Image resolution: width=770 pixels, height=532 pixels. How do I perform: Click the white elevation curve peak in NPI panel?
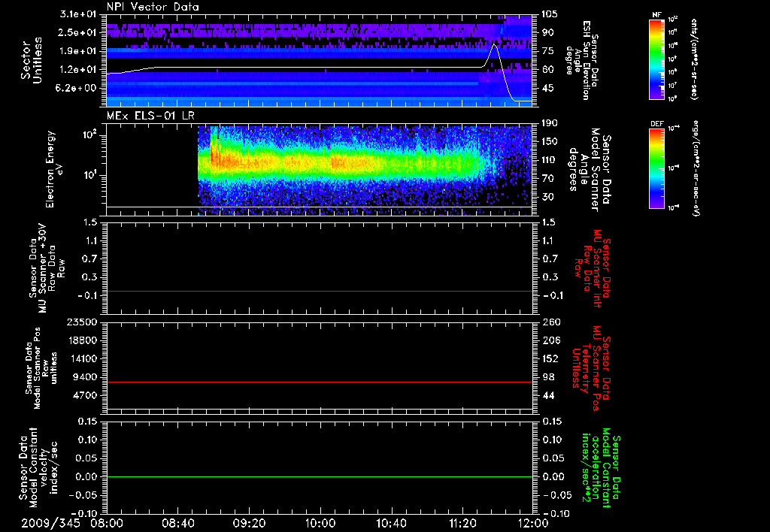(495, 44)
